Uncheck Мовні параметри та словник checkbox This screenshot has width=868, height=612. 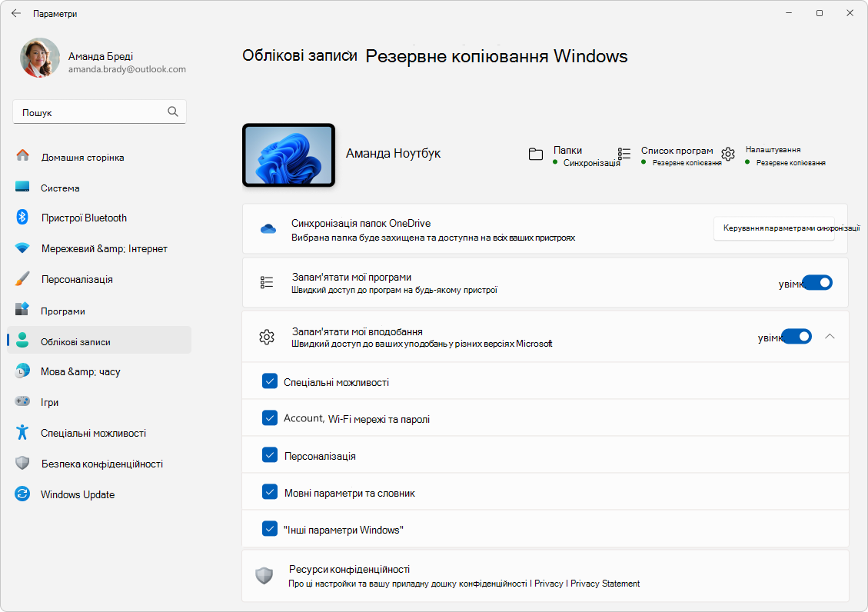coord(270,491)
